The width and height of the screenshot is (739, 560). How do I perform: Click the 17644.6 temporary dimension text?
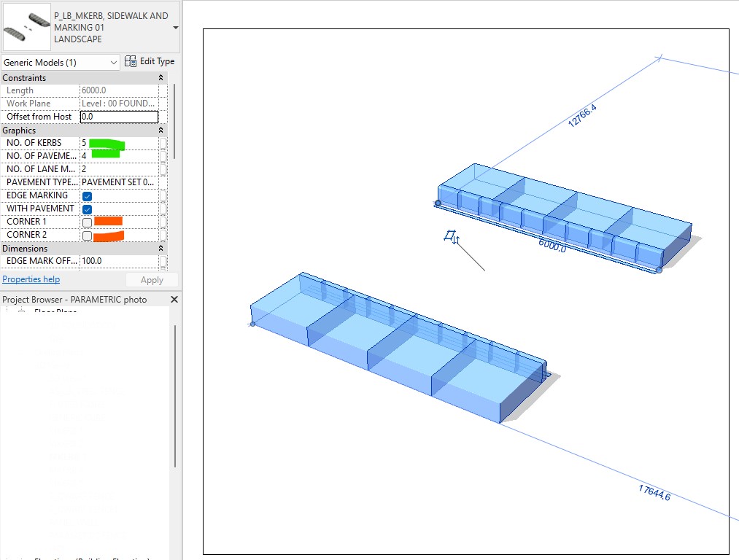(654, 493)
